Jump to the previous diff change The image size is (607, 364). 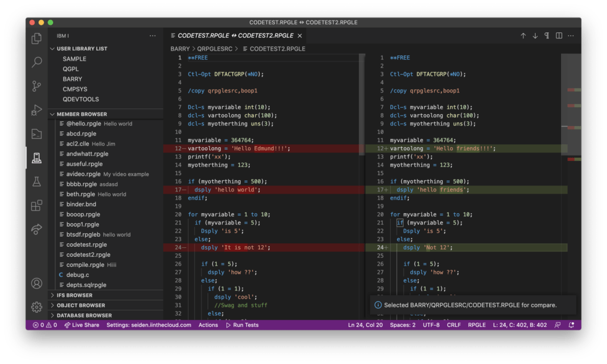click(523, 35)
